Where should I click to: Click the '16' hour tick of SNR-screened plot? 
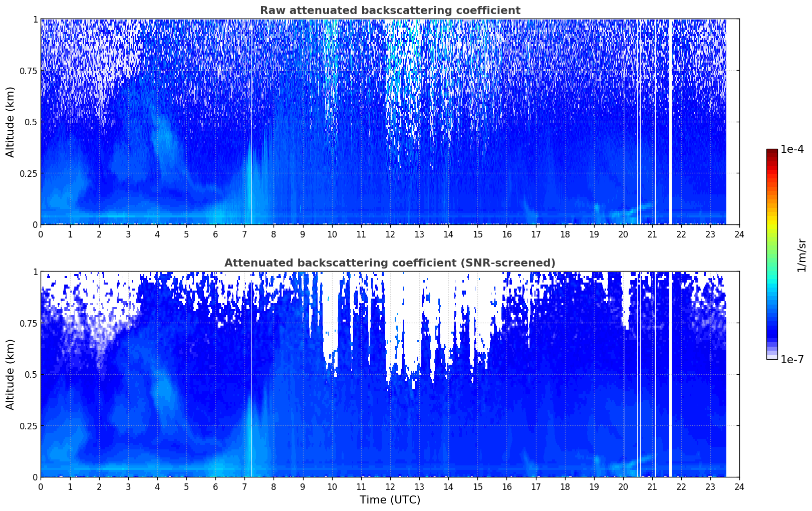pyautogui.click(x=506, y=486)
